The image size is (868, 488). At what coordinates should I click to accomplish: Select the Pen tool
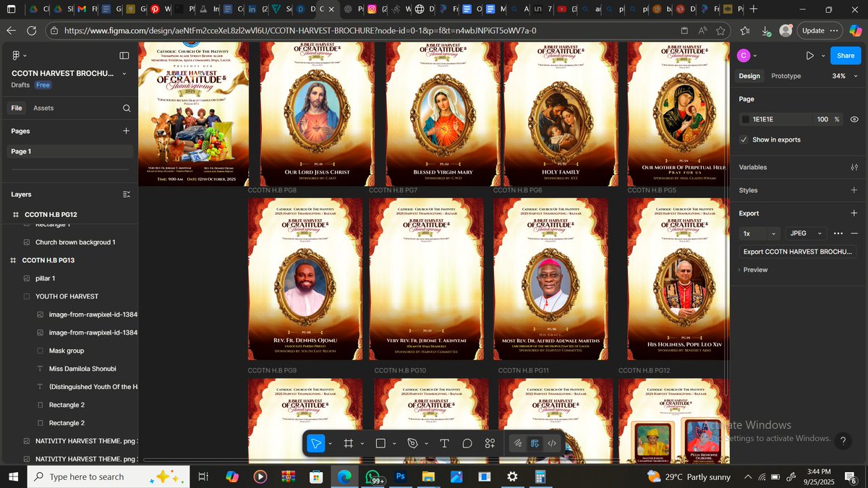pos(413,443)
